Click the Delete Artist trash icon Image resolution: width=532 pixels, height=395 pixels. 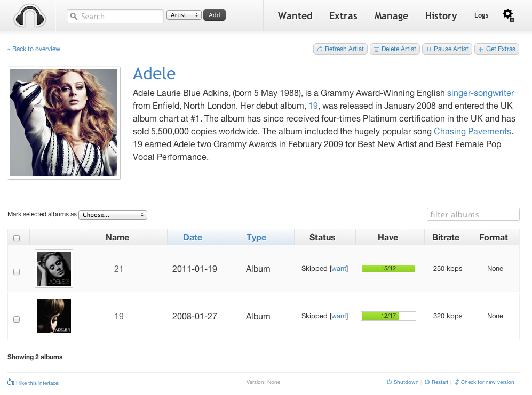[376, 50]
